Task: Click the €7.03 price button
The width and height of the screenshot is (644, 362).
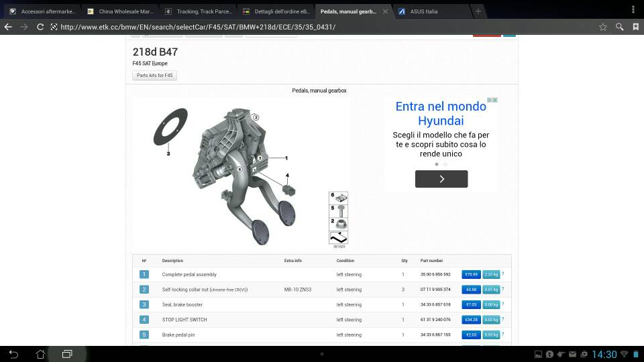Action: (471, 304)
